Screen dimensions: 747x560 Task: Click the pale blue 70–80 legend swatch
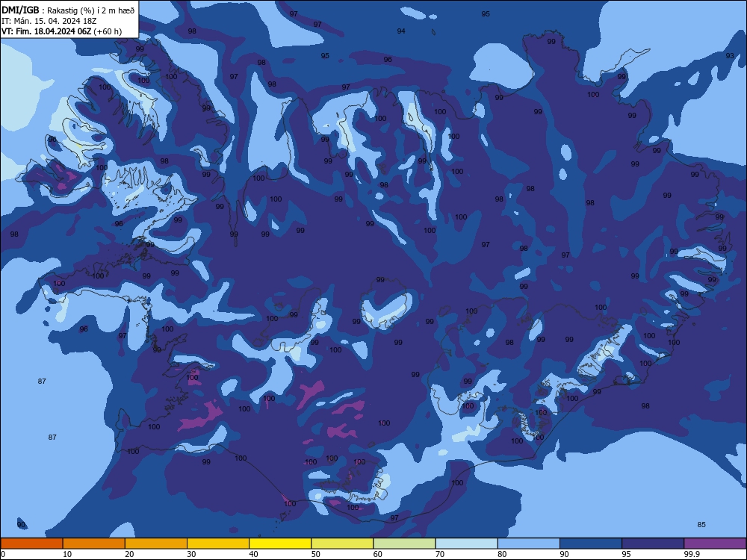466,544
